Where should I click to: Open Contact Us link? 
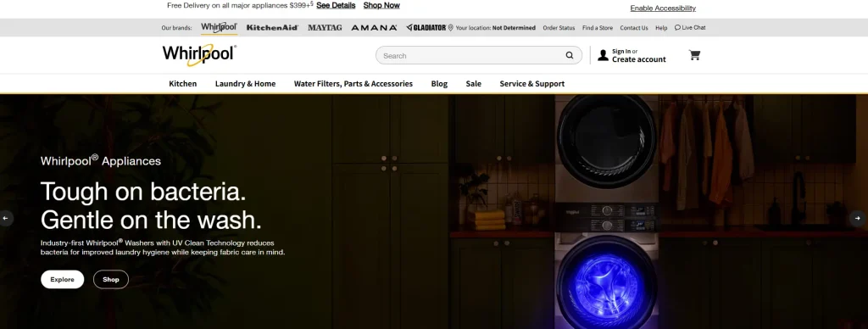coord(634,28)
